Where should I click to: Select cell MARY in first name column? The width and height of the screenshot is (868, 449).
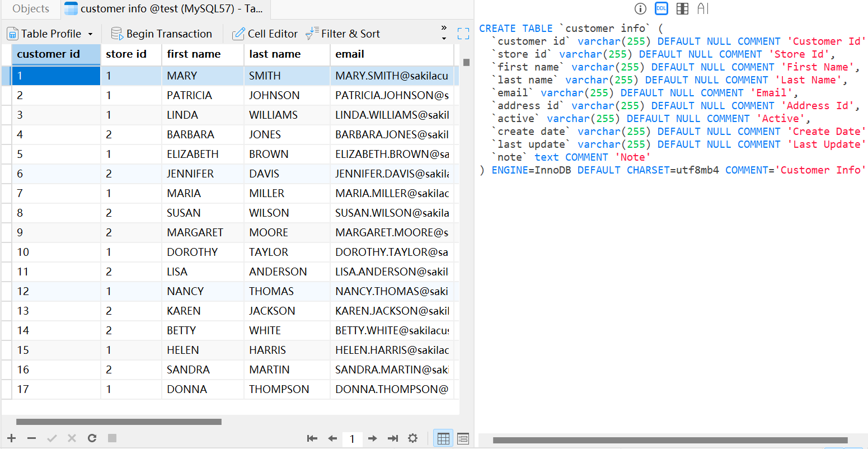[x=203, y=76]
